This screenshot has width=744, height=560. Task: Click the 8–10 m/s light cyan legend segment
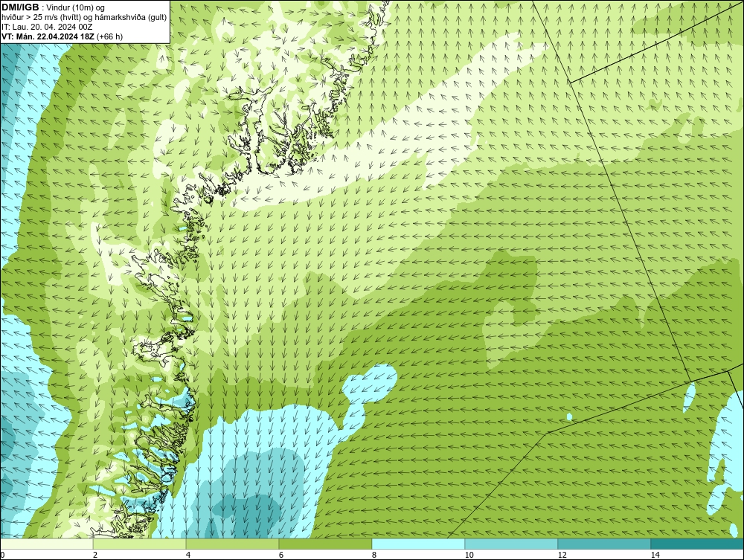[x=418, y=544]
